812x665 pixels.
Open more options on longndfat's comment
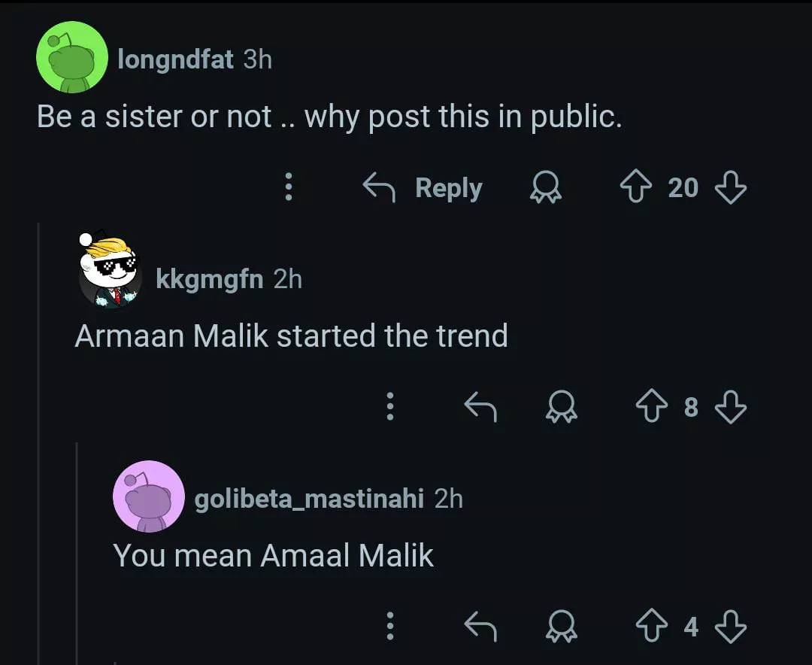pyautogui.click(x=287, y=187)
